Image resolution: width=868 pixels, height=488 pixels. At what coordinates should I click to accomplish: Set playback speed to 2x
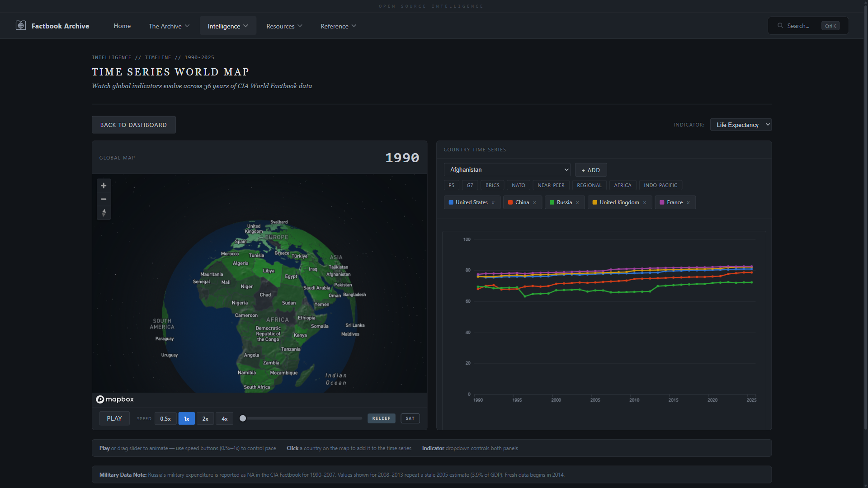205,419
